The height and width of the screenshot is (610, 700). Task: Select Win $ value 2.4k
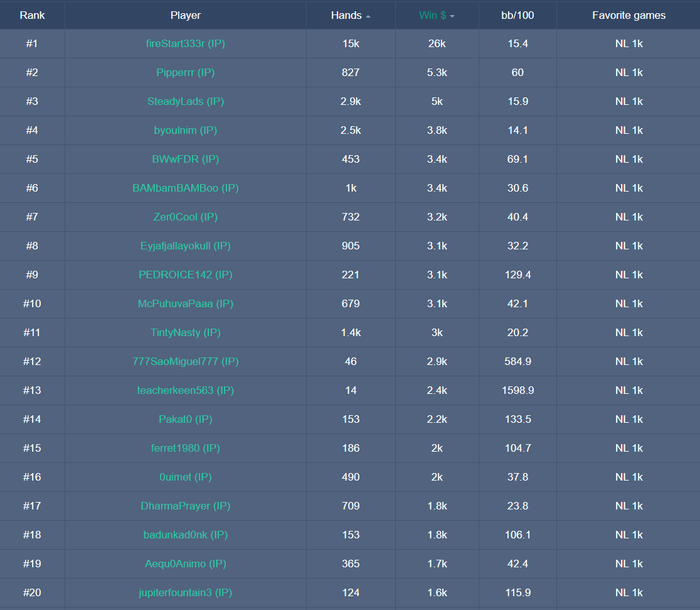(x=437, y=390)
